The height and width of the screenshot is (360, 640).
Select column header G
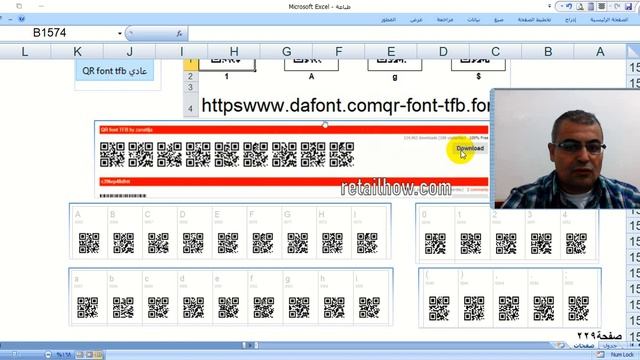click(x=287, y=51)
